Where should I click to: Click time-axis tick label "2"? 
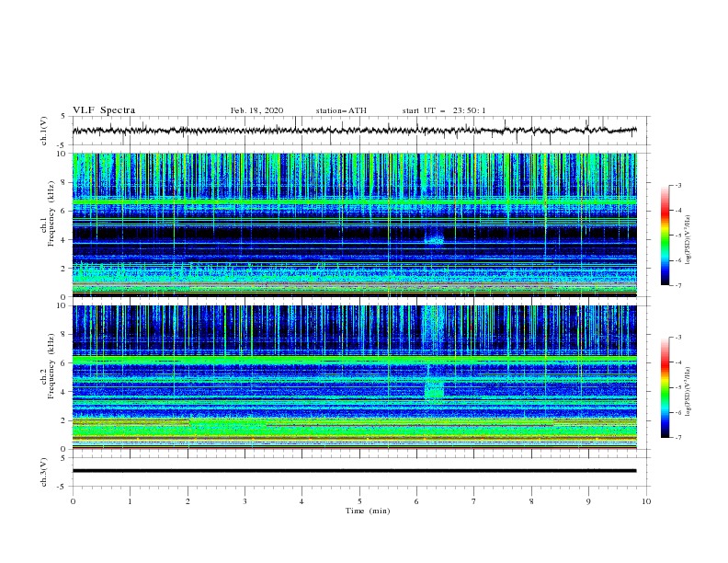(x=188, y=501)
